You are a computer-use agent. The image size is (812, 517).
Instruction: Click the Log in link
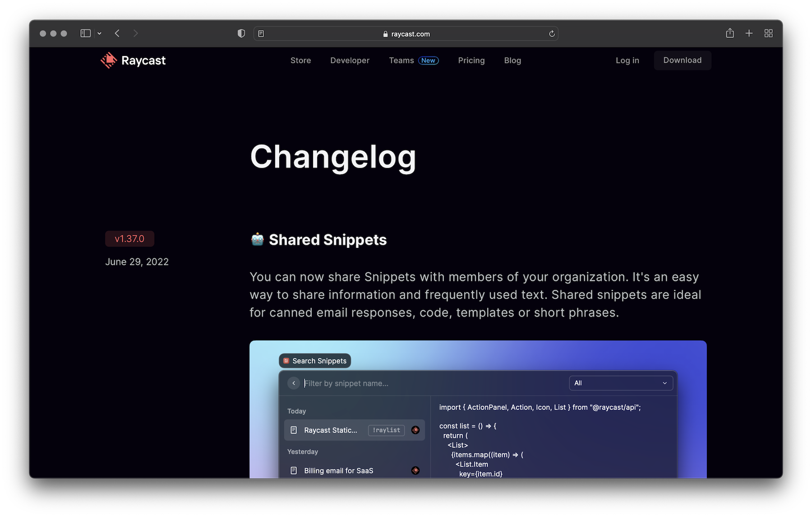(x=627, y=61)
